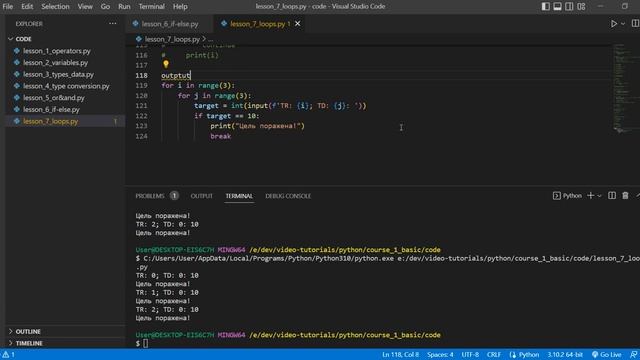The image size is (640, 360).
Task: Toggle primary sidebar layout icon
Action: [x=545, y=6]
